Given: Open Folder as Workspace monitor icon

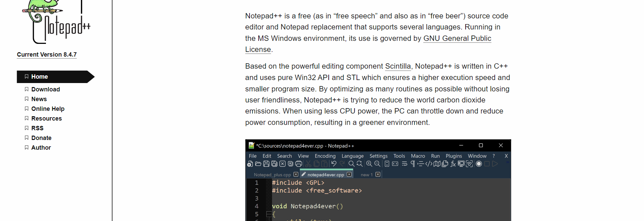Looking at the screenshot, I should (x=461, y=164).
